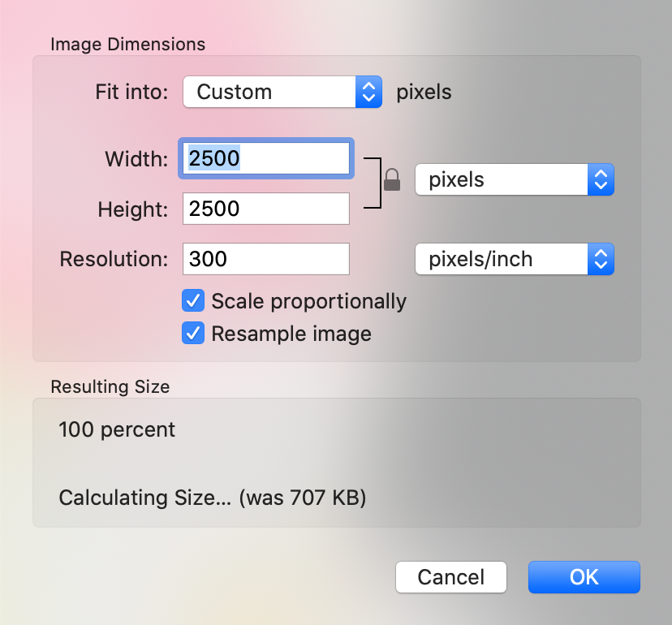Open the pixels dimension unit dropdown

click(x=515, y=179)
